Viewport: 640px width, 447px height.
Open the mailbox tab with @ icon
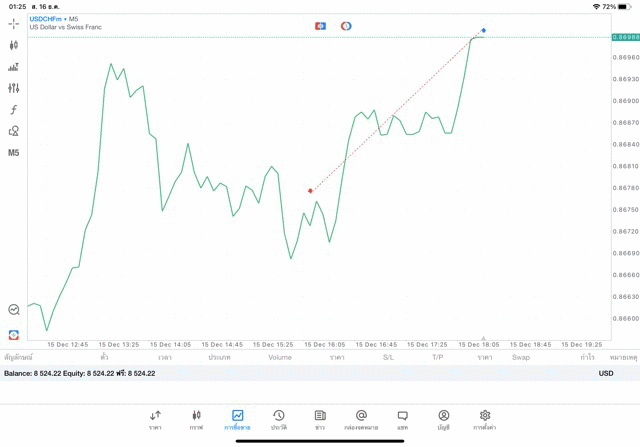(x=361, y=419)
